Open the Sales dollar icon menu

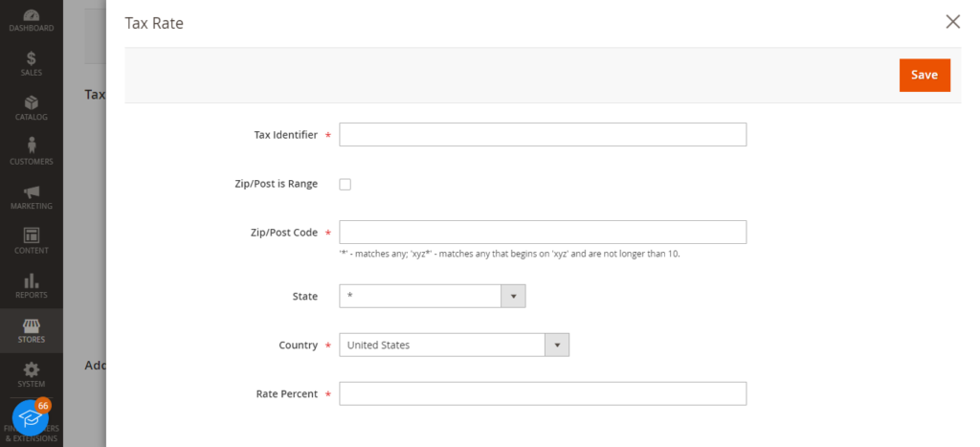tap(32, 64)
